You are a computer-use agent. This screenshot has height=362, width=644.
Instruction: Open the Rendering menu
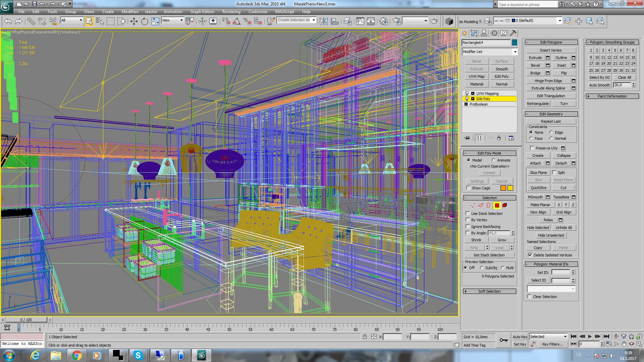point(231,11)
